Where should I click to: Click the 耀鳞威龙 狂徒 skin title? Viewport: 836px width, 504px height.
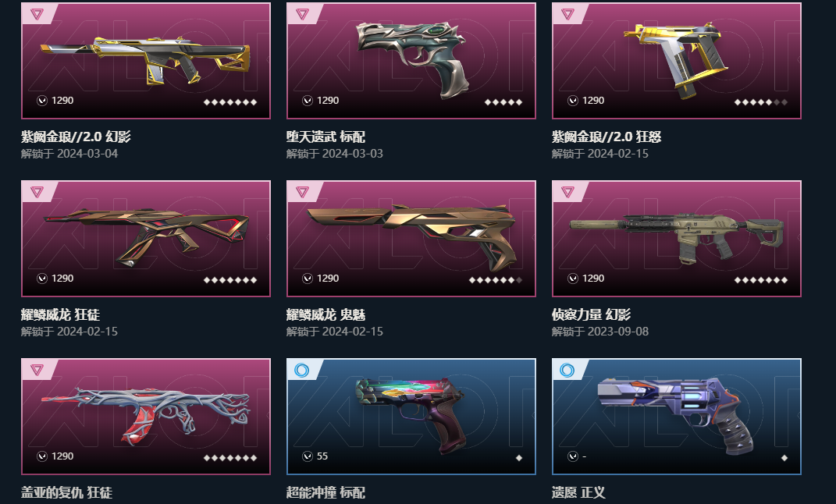(61, 315)
